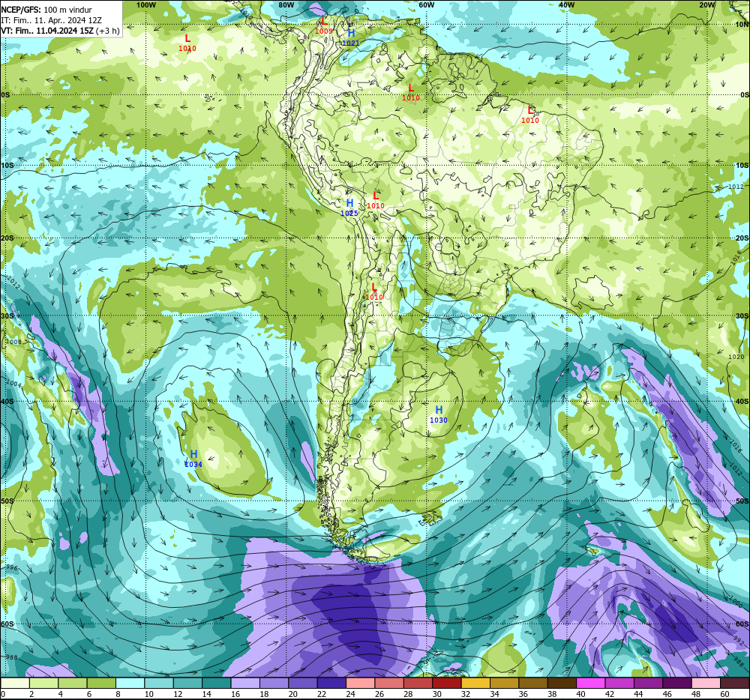The image size is (750, 700).
Task: Pick the brown legend swatch between 36 and 38
Action: pyautogui.click(x=532, y=683)
